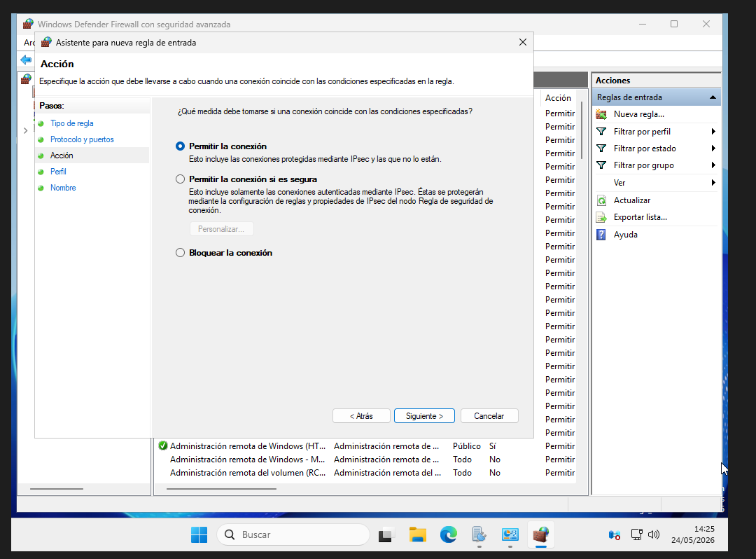The height and width of the screenshot is (559, 756).
Task: Open Nueva regla... action
Action: click(639, 114)
